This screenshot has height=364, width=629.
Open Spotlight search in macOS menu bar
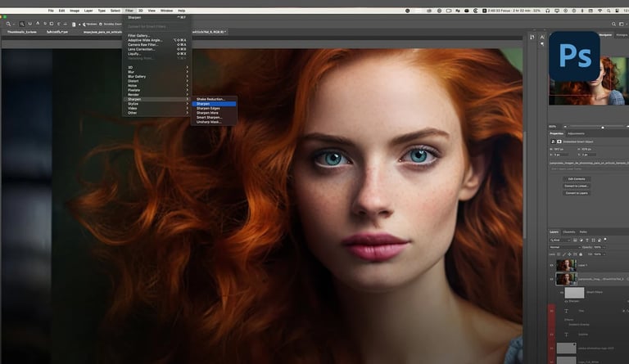[x=609, y=11]
